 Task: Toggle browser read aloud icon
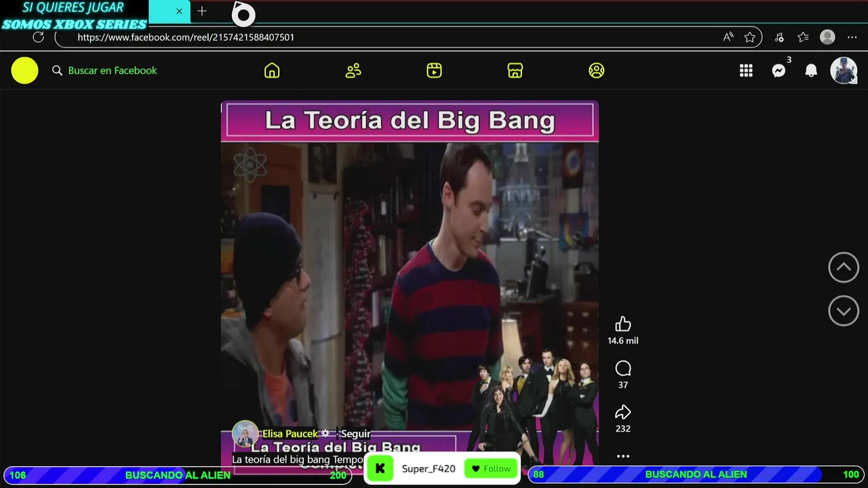pos(728,37)
